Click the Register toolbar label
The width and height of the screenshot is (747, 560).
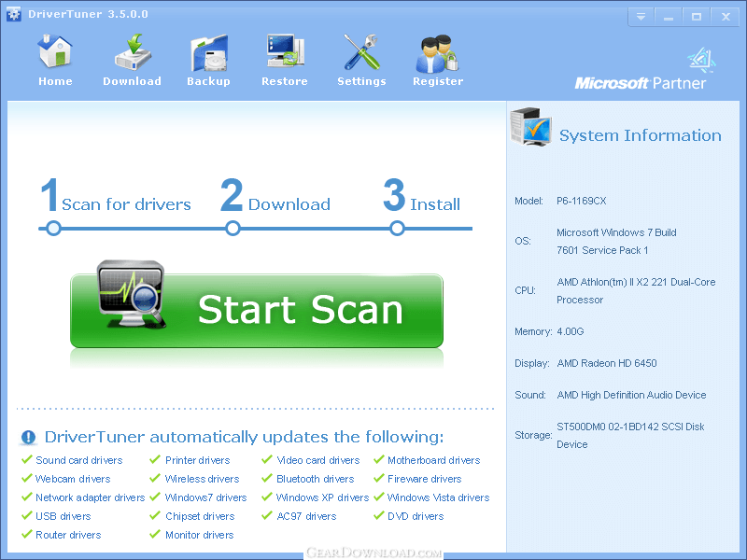coord(438,81)
